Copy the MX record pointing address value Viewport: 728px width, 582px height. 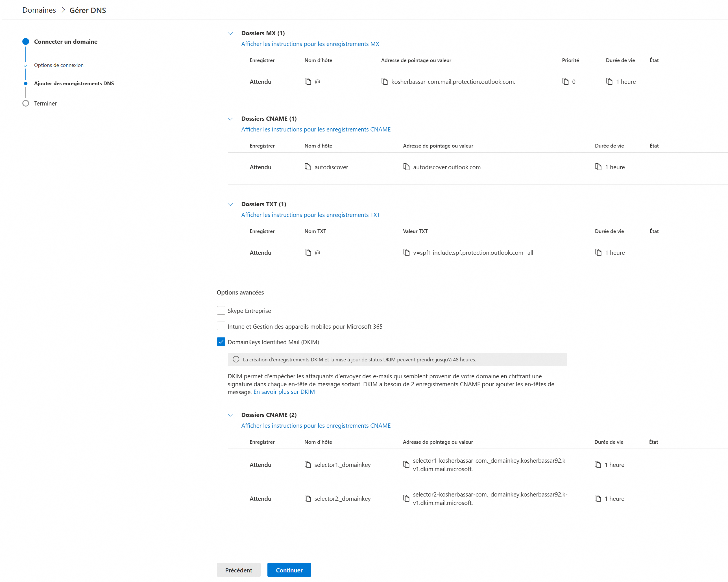pos(384,81)
